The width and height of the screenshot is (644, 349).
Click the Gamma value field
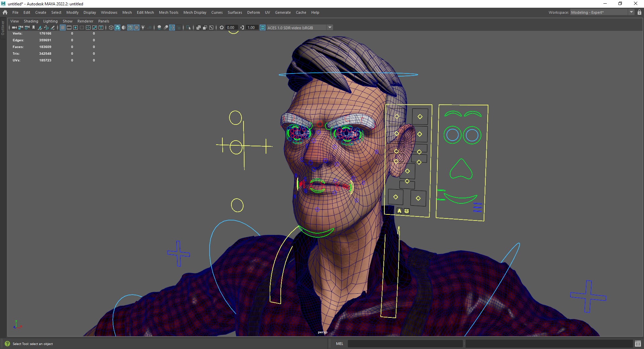(x=252, y=28)
